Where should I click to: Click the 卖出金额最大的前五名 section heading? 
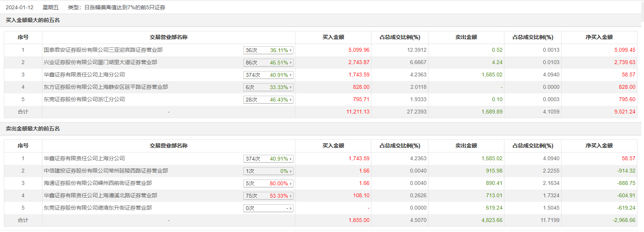[x=33, y=129]
